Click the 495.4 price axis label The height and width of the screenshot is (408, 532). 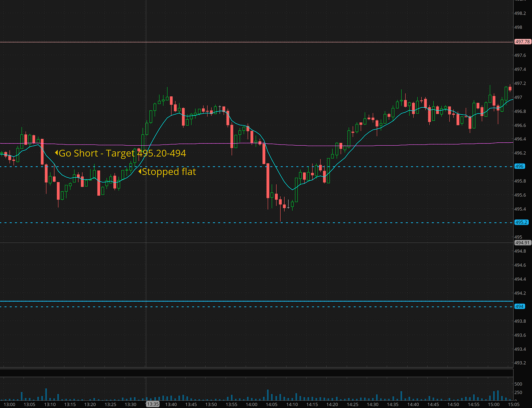520,209
